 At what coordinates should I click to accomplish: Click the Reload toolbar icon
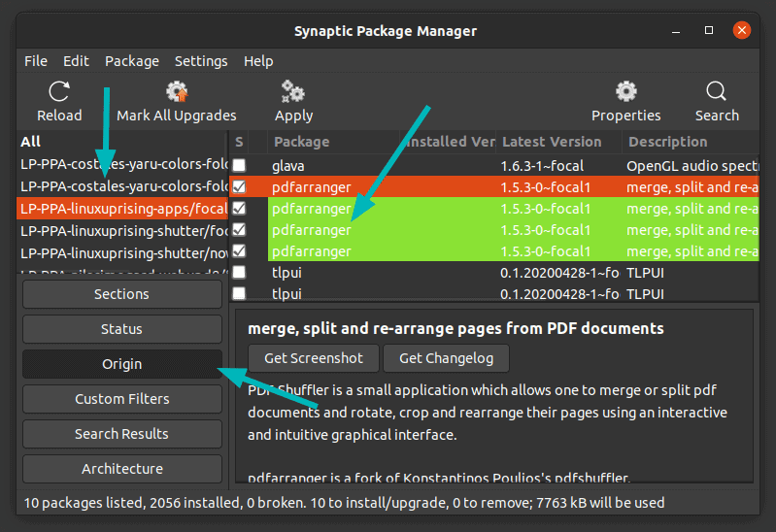[59, 92]
